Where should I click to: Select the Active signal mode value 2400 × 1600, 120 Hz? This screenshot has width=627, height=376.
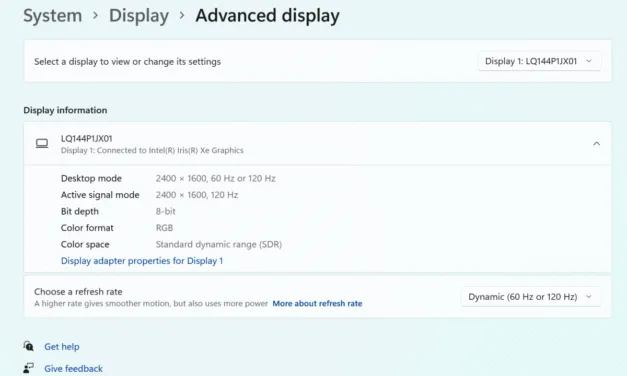tap(197, 195)
